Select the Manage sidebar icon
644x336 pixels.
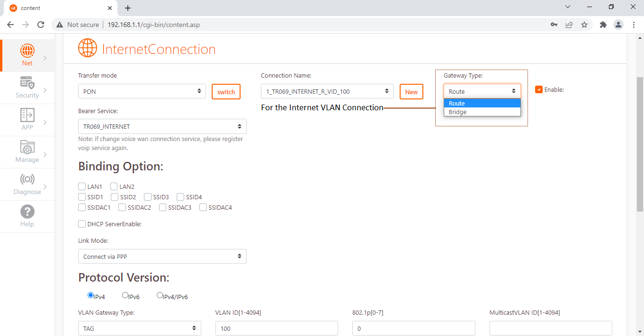[27, 151]
